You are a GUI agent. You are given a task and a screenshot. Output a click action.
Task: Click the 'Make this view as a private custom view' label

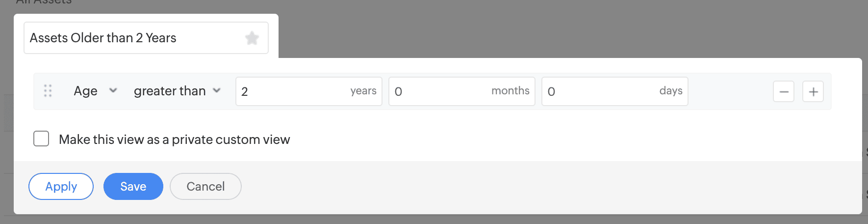pos(174,140)
